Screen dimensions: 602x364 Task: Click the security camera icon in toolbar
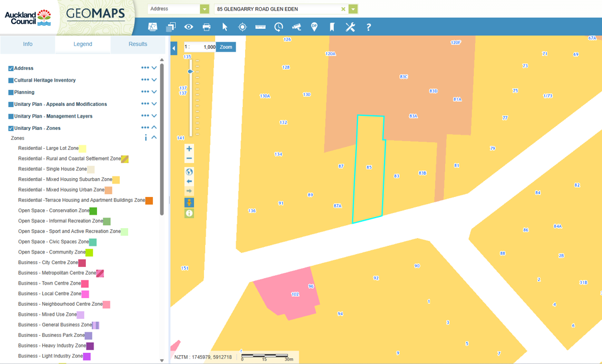(x=296, y=27)
